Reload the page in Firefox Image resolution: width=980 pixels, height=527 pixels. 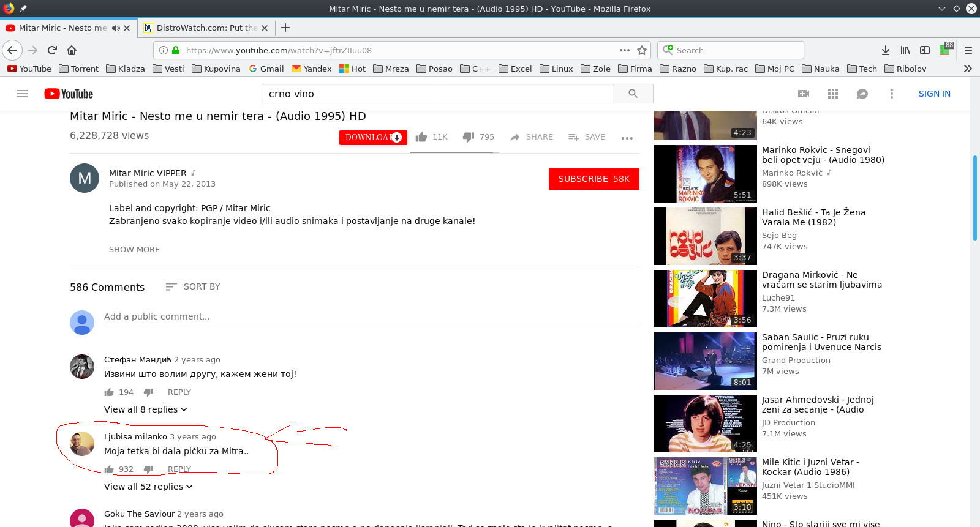(x=52, y=50)
